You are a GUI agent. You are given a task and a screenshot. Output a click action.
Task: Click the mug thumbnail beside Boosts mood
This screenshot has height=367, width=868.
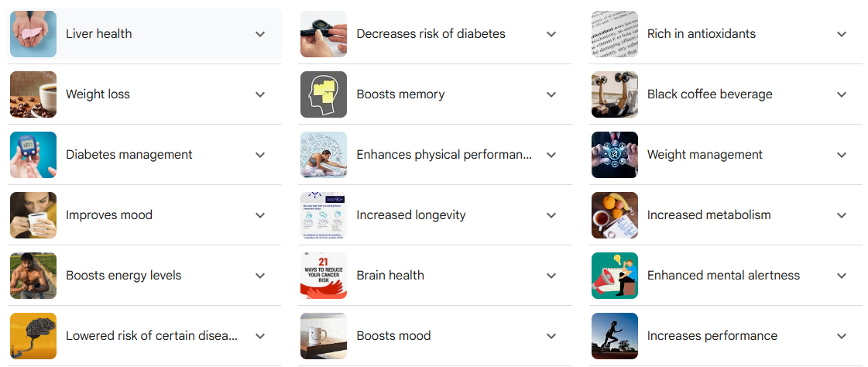[x=324, y=336]
